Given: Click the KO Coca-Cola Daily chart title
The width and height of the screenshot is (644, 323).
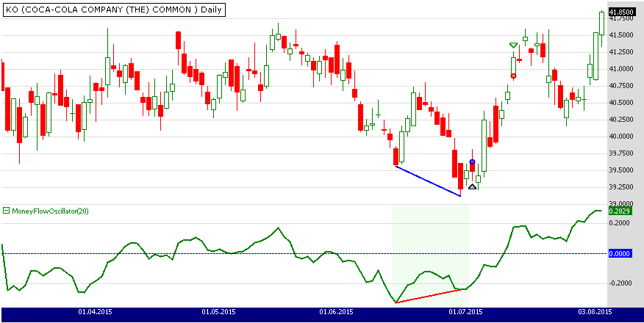Looking at the screenshot, I should (114, 10).
